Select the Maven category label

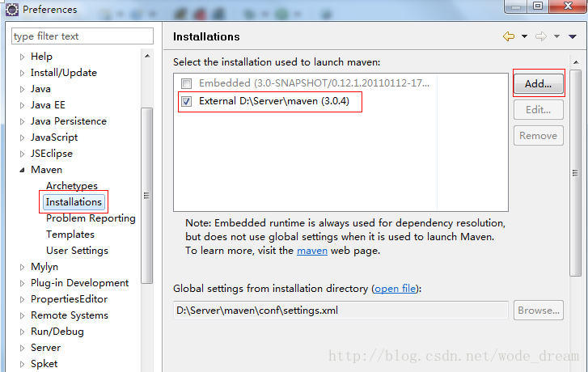coord(46,170)
